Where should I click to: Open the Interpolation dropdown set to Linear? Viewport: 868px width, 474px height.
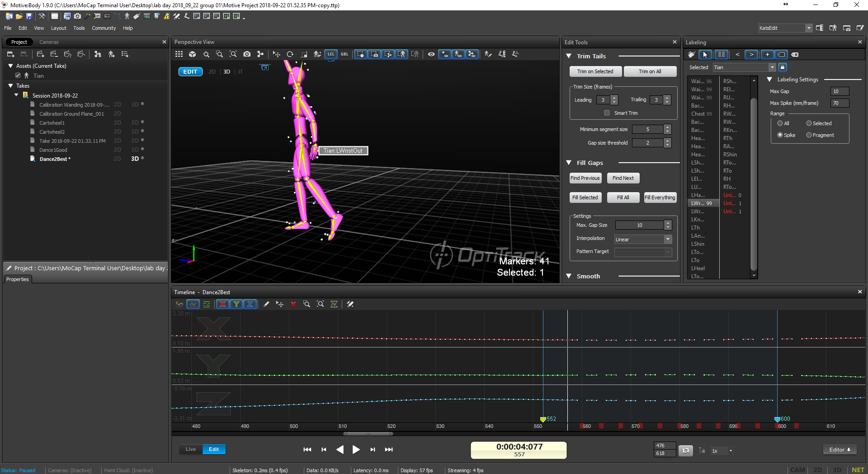tap(643, 239)
